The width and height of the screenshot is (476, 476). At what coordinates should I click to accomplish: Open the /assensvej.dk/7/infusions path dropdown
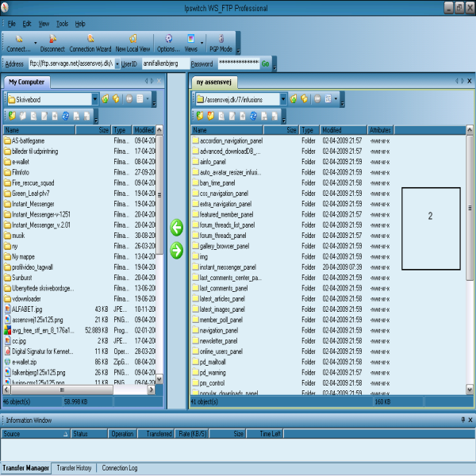(283, 99)
